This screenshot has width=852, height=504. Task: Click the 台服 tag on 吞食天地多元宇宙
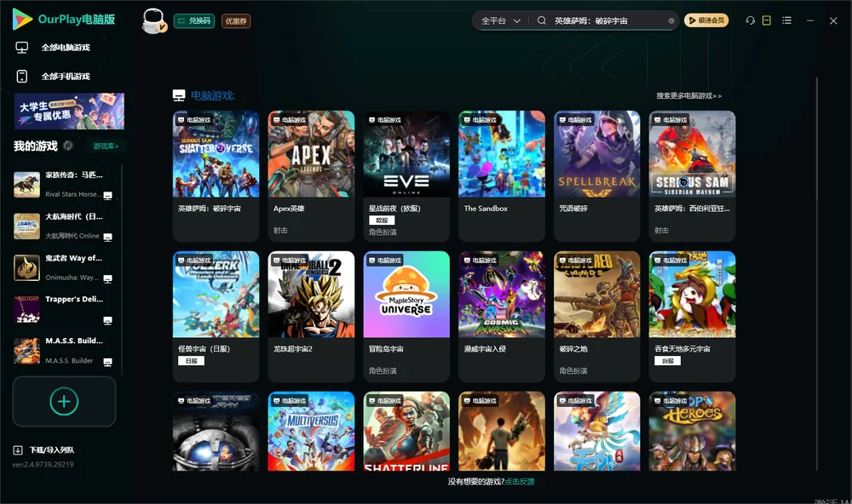[x=668, y=361]
